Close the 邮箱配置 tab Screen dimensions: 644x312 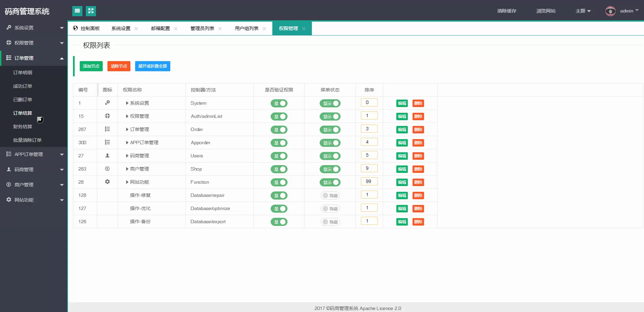(x=176, y=29)
